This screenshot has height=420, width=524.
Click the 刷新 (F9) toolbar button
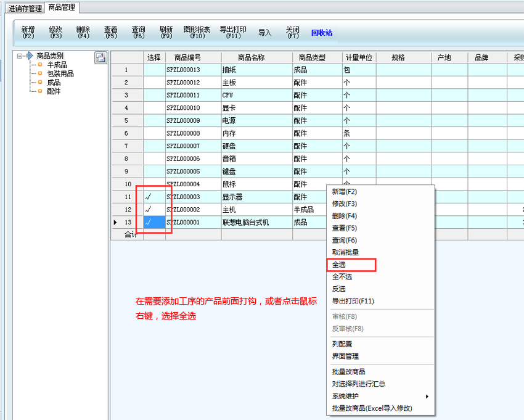point(166,32)
